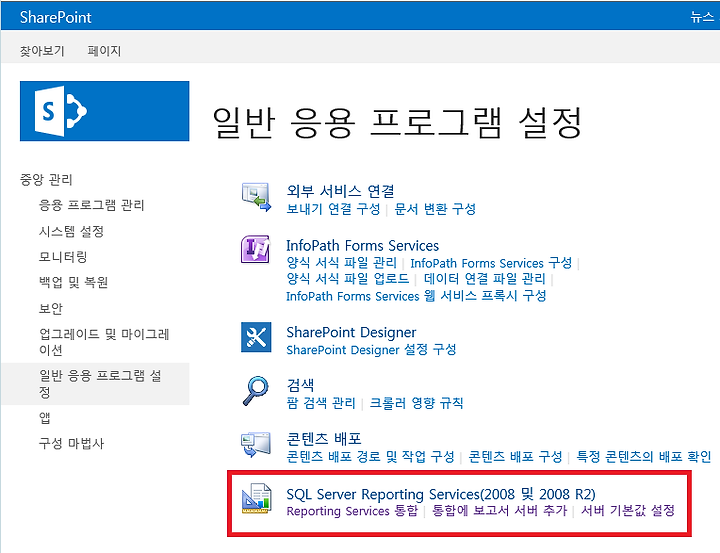
Task: Open the 찾아보기 ribbon tab
Action: click(42, 51)
